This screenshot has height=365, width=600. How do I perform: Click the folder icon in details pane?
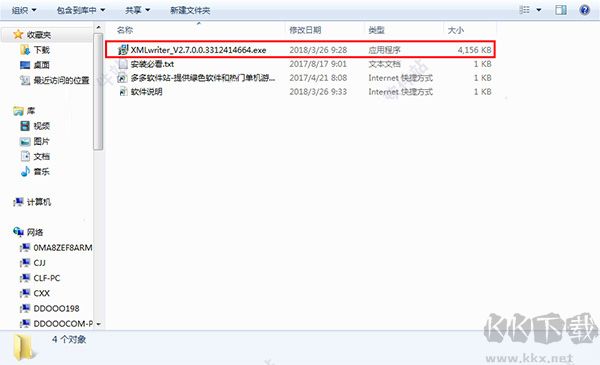click(24, 347)
